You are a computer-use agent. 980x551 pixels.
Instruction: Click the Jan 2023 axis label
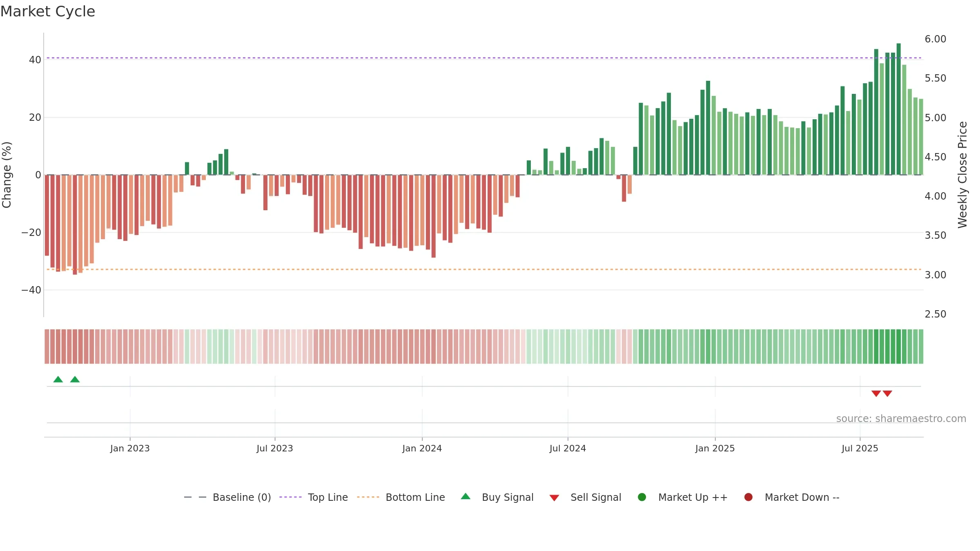(x=130, y=448)
